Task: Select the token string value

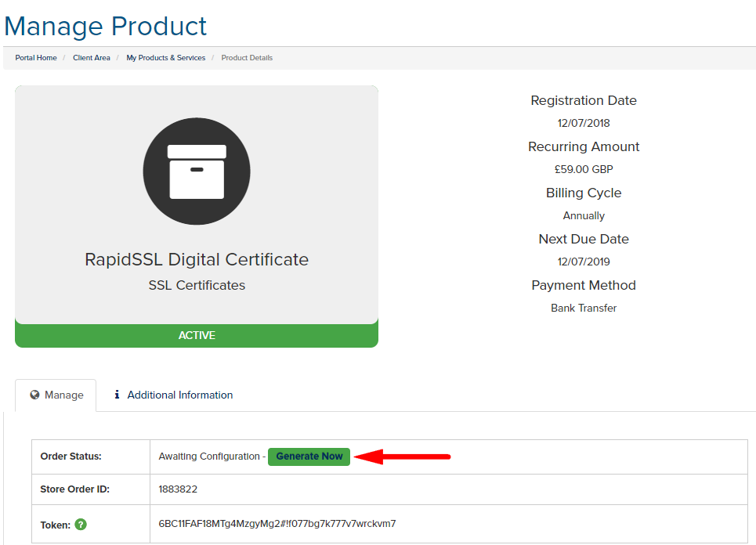Action: pos(277,523)
